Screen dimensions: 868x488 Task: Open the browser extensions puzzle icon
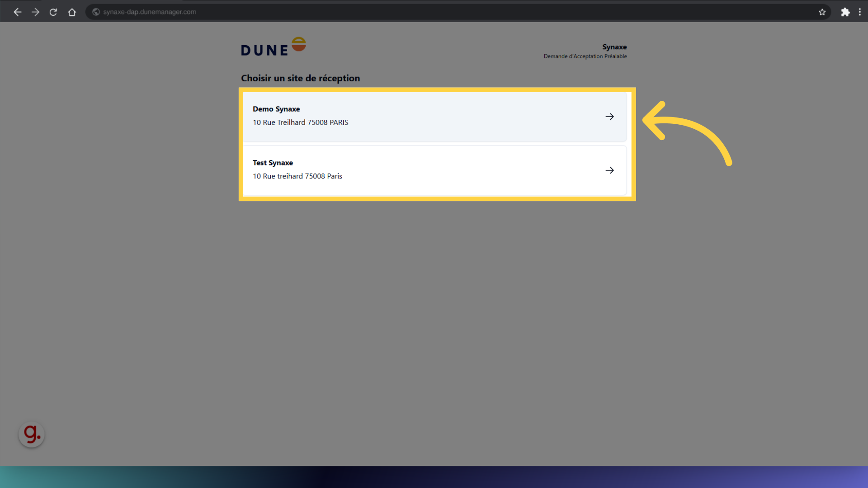[x=845, y=12]
